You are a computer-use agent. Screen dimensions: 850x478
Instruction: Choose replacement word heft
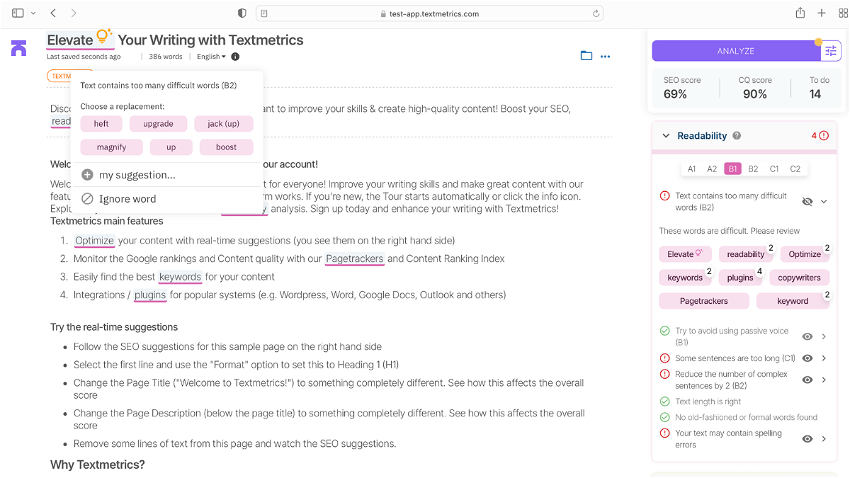point(101,124)
